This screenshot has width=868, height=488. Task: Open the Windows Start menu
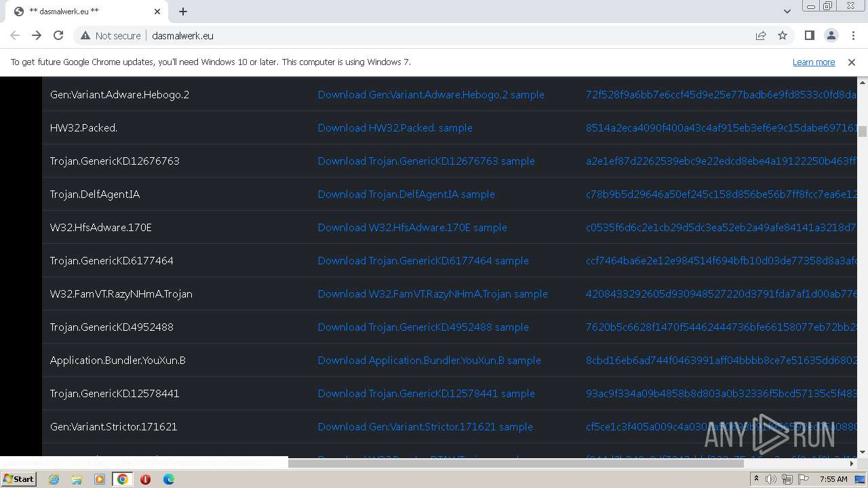pos(18,479)
